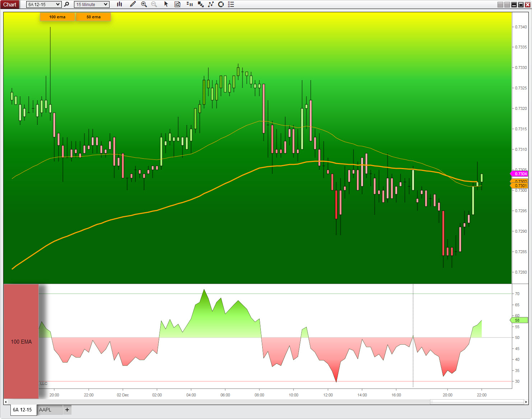Click the 0.7280 price axis label
The height and width of the screenshot is (419, 532).
521,272
